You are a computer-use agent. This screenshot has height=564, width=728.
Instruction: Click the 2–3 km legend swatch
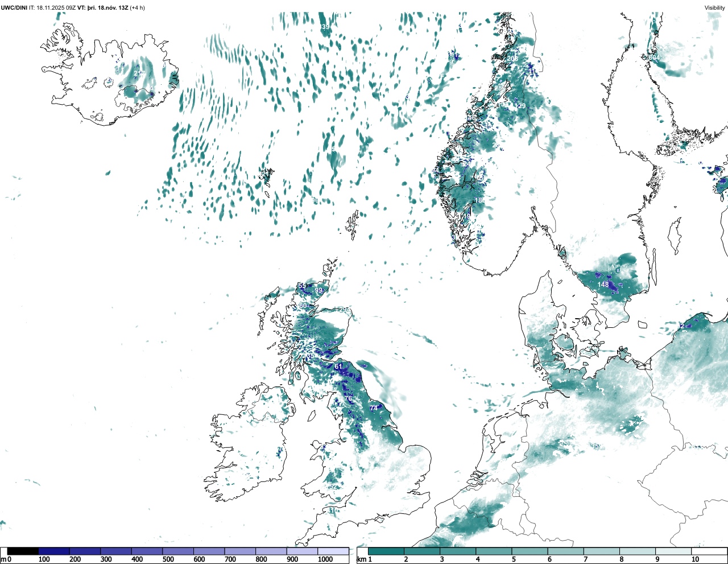point(422,551)
